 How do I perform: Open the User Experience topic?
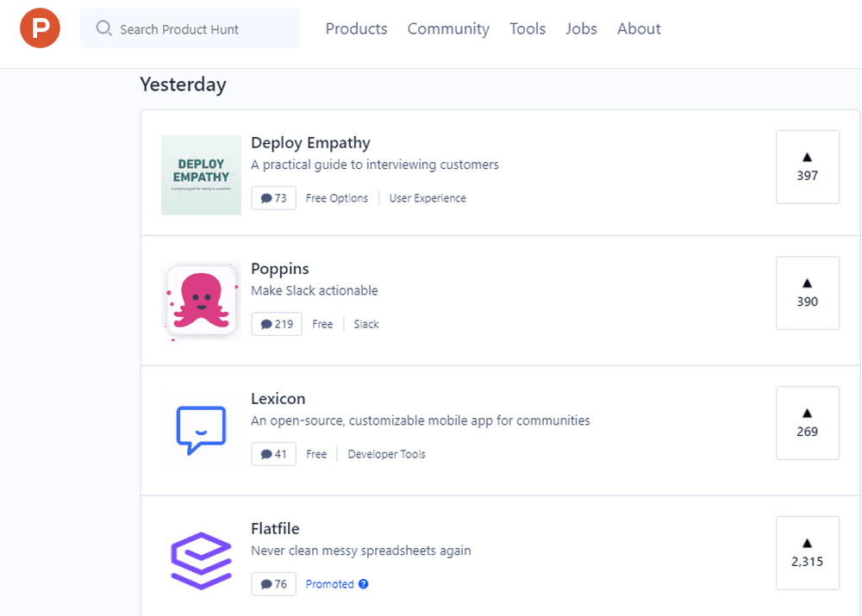pyautogui.click(x=428, y=198)
